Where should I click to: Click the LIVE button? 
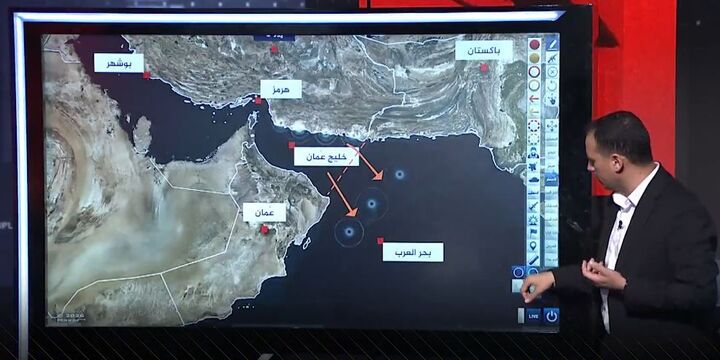pyautogui.click(x=534, y=315)
